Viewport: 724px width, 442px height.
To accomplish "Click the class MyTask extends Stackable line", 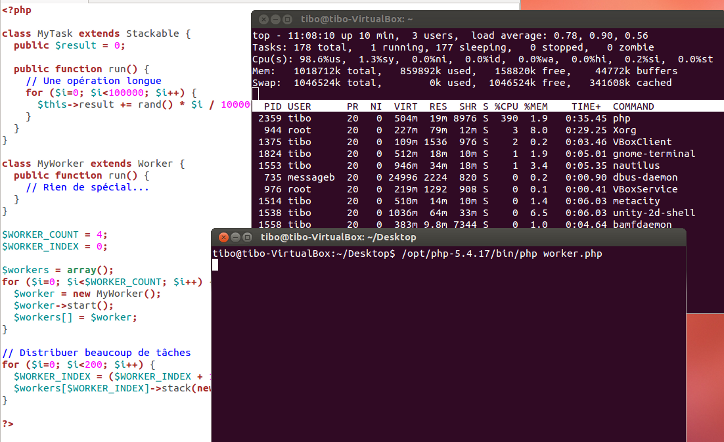I will point(96,34).
